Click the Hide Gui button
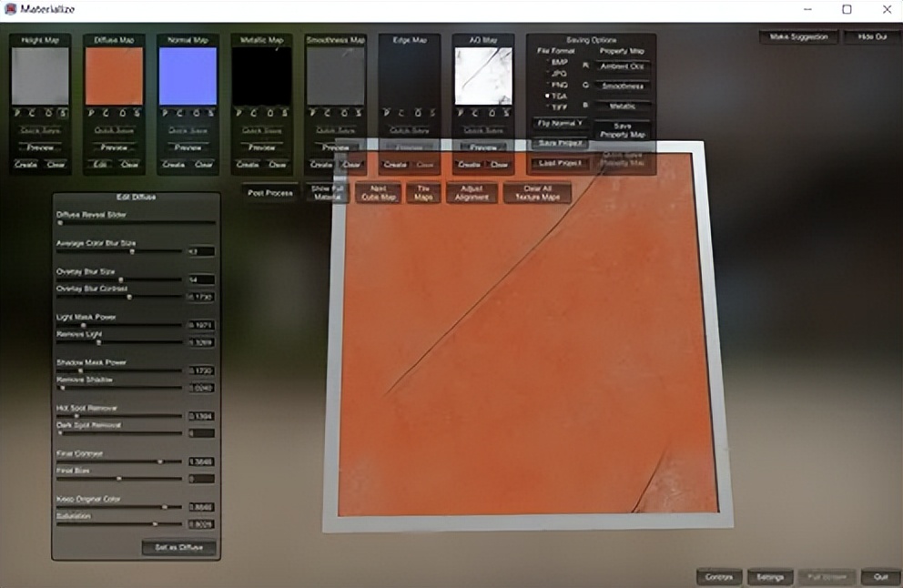 pyautogui.click(x=872, y=36)
